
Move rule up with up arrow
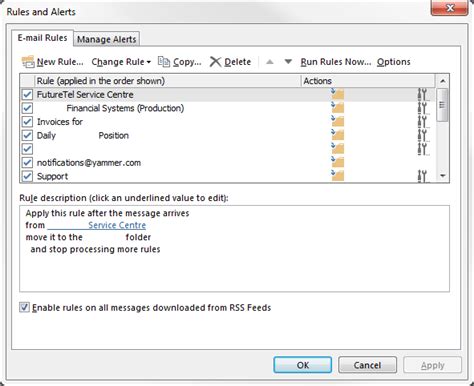coord(270,62)
